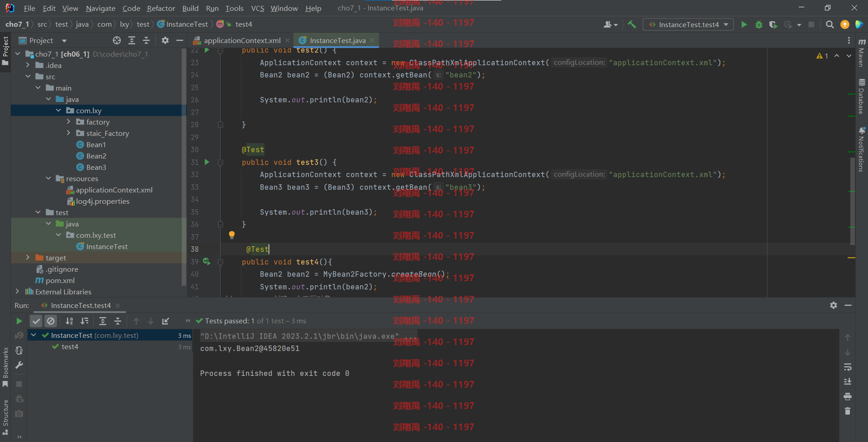This screenshot has width=868, height=442.
Task: Click the Project panel vertical scrollbar
Action: (x=184, y=168)
